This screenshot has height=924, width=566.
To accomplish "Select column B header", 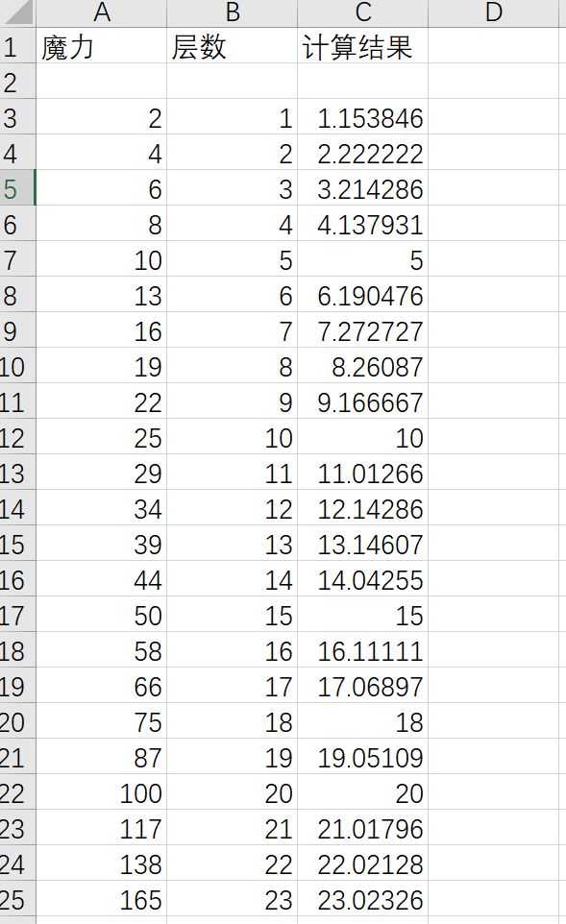I will [233, 12].
